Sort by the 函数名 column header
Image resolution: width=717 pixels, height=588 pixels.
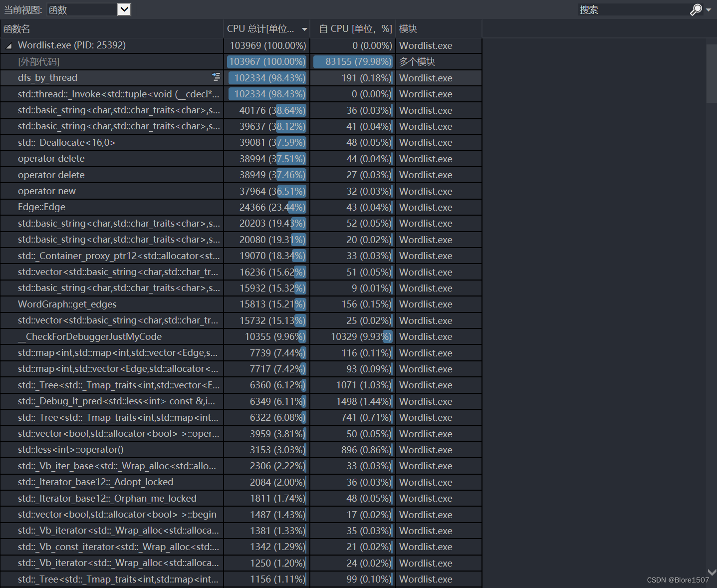coord(112,29)
